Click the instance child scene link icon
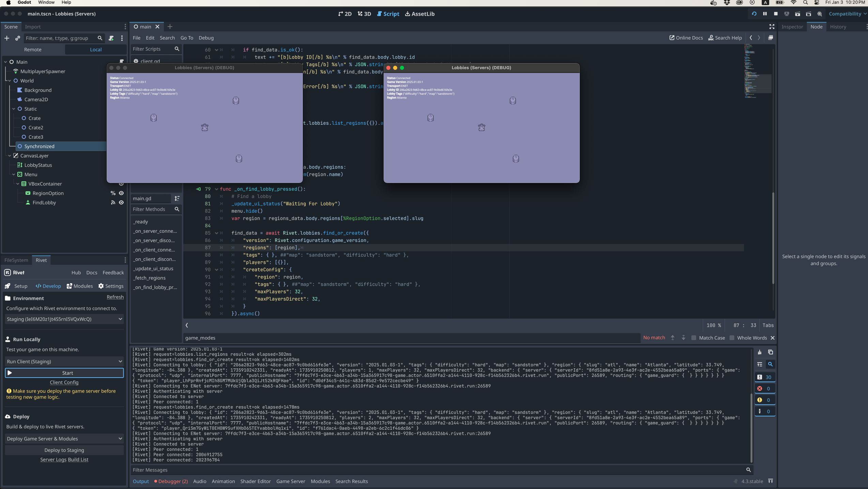Viewport: 868px width, 489px height. point(18,38)
